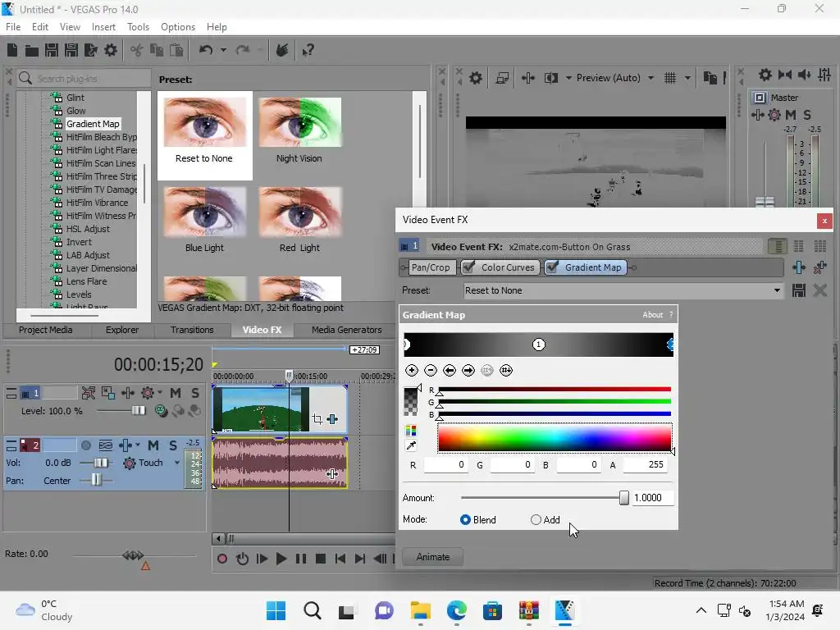This screenshot has width=840, height=630.
Task: Click the Cut scissors icon
Action: point(137,50)
